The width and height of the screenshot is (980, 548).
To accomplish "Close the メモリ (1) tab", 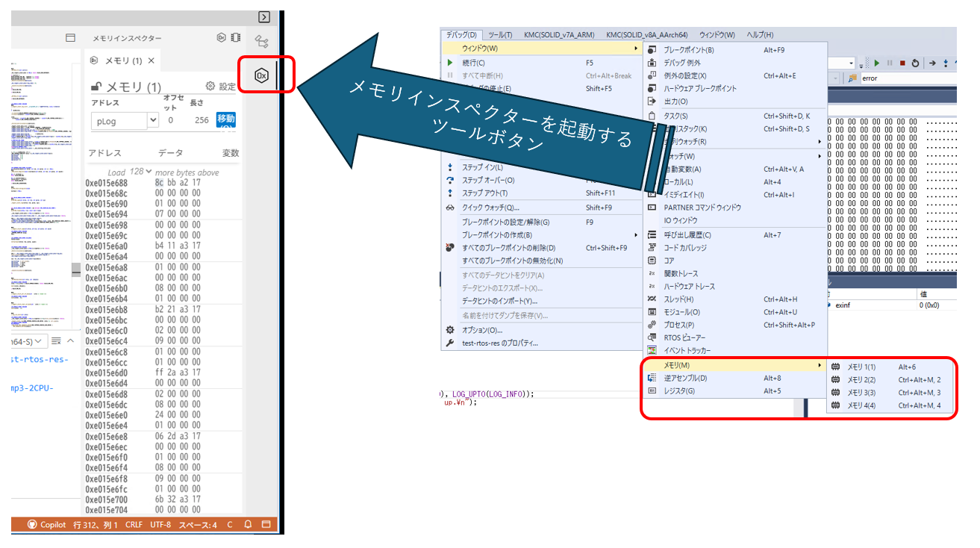I will click(x=152, y=60).
